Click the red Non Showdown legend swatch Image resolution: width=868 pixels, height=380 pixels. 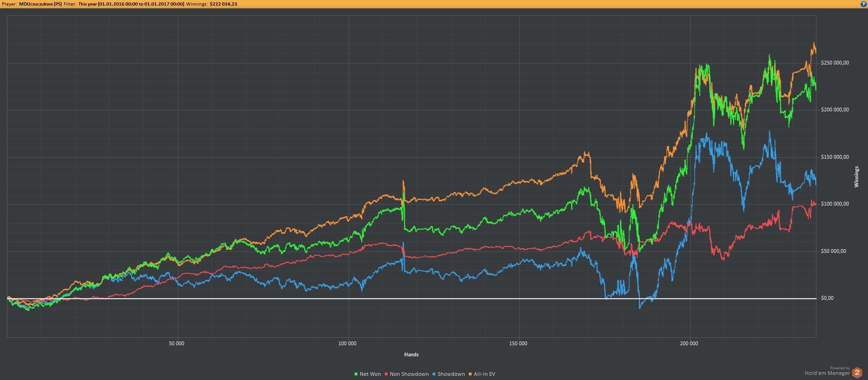pyautogui.click(x=386, y=374)
